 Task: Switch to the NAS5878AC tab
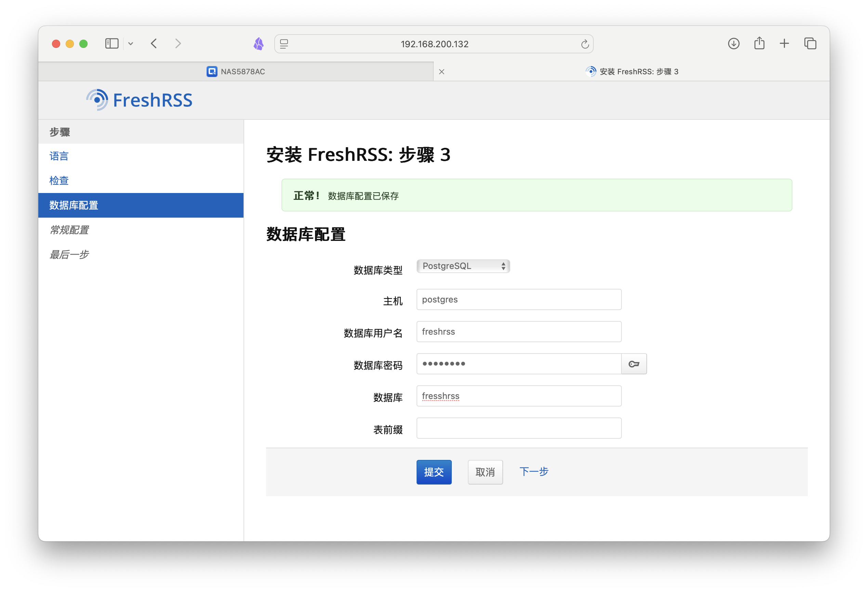point(236,72)
